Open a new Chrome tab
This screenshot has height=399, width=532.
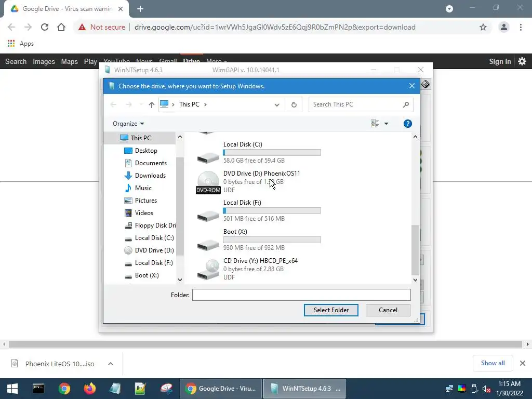click(x=140, y=9)
